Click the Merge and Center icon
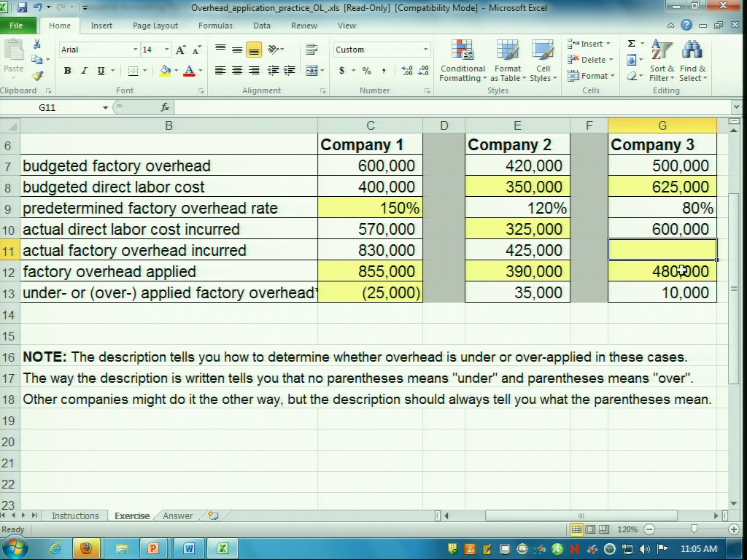The width and height of the screenshot is (747, 560). 312,71
